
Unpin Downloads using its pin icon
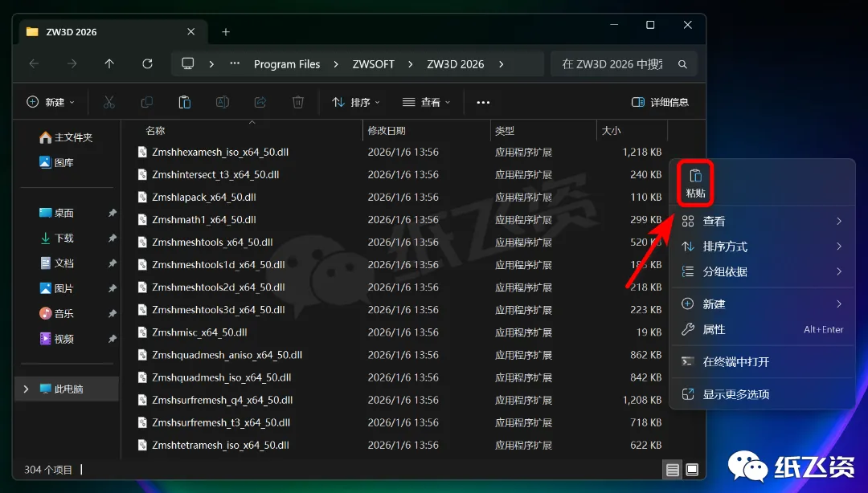[113, 238]
